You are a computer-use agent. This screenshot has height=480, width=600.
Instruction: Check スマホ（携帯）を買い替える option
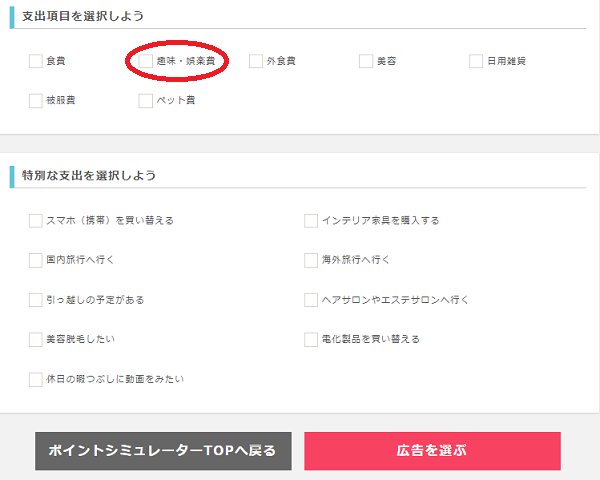(36, 220)
